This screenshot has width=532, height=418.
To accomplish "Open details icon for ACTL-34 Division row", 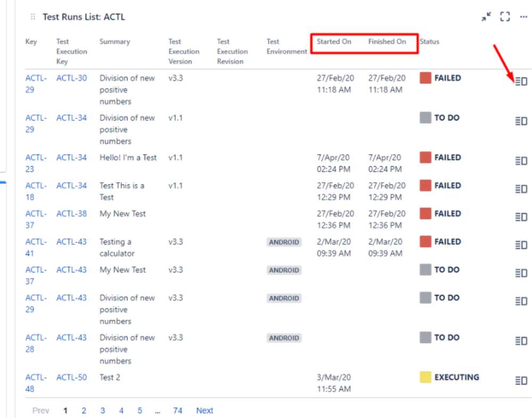I will (x=521, y=121).
